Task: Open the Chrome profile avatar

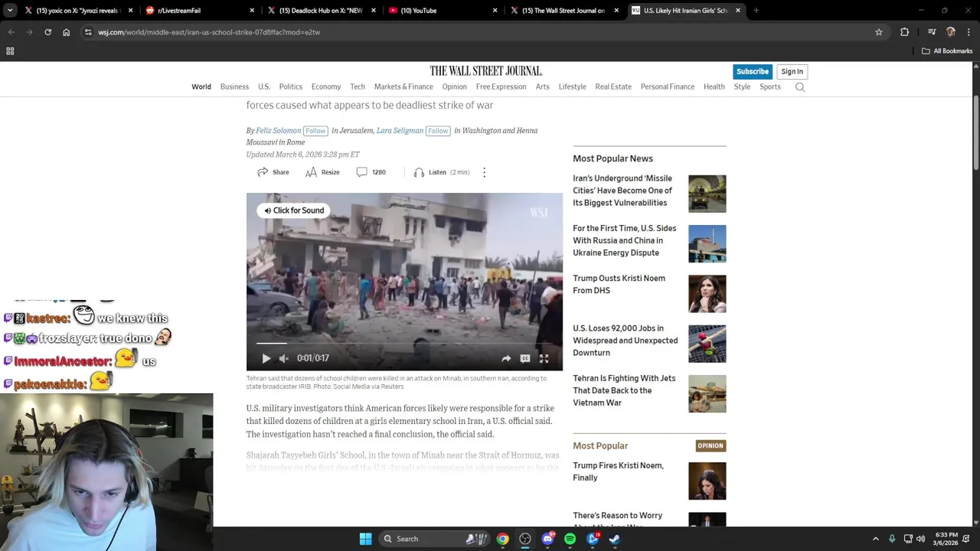Action: (950, 32)
